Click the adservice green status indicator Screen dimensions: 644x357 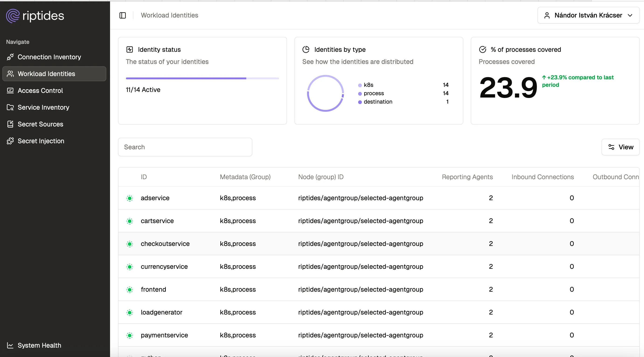tap(129, 198)
